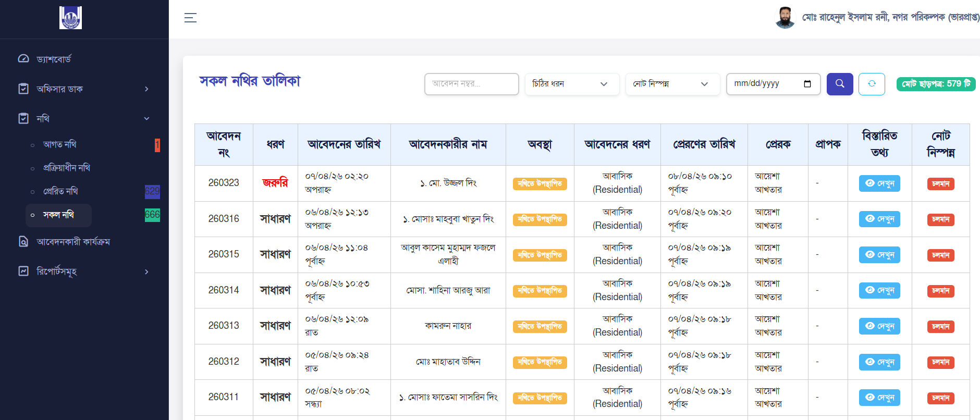Expand the রিপোর্টসমূহ sidebar menu

click(83, 271)
